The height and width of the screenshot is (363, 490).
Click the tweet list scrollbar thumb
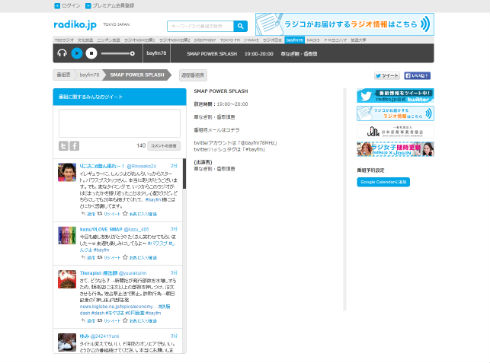click(x=185, y=173)
